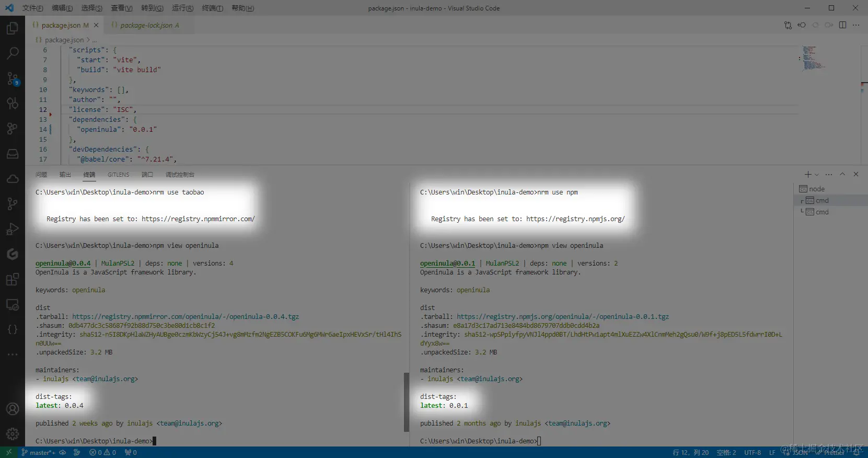This screenshot has height=458, width=868.
Task: Open the 转到(G) menu
Action: pos(152,8)
